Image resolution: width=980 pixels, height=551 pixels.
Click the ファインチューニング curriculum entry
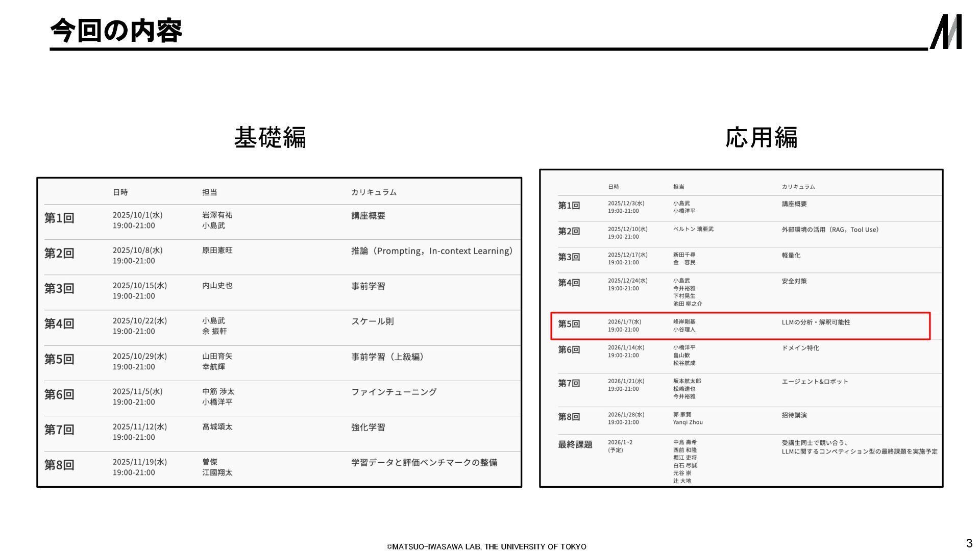(x=394, y=392)
